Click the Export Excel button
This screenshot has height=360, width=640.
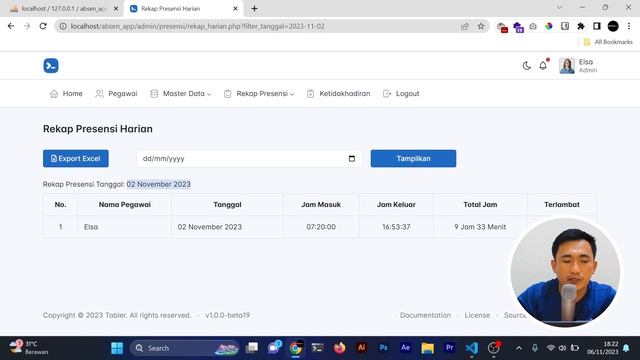point(76,158)
